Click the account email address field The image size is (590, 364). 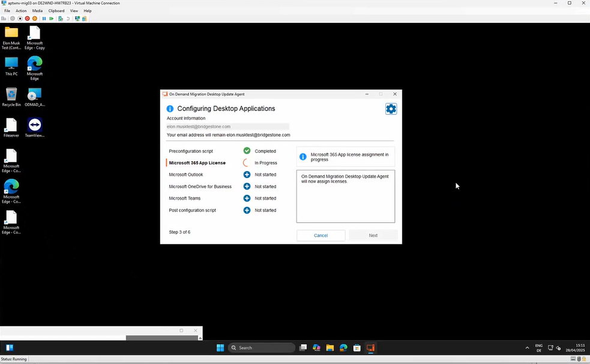pos(228,127)
